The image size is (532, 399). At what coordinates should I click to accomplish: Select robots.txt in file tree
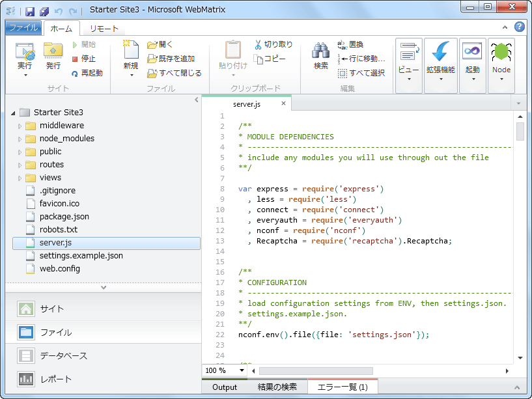point(59,230)
